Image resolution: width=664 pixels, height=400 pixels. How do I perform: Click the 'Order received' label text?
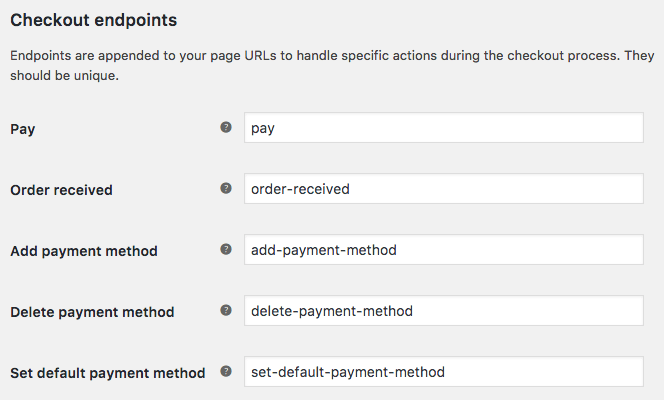(61, 190)
